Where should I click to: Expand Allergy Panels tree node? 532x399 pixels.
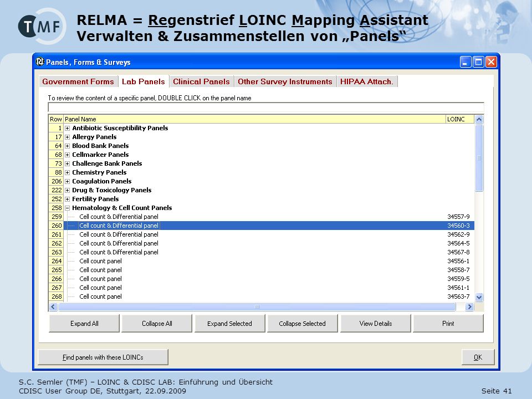pos(67,137)
